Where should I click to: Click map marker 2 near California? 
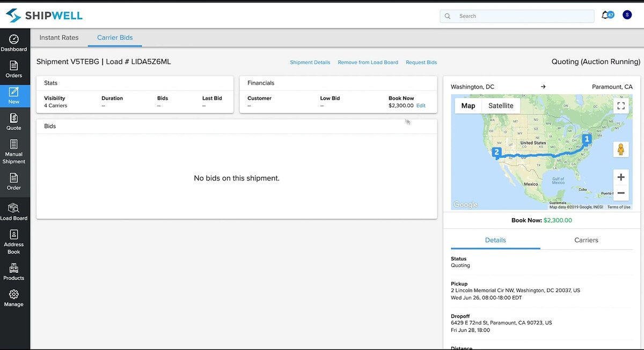click(x=497, y=153)
